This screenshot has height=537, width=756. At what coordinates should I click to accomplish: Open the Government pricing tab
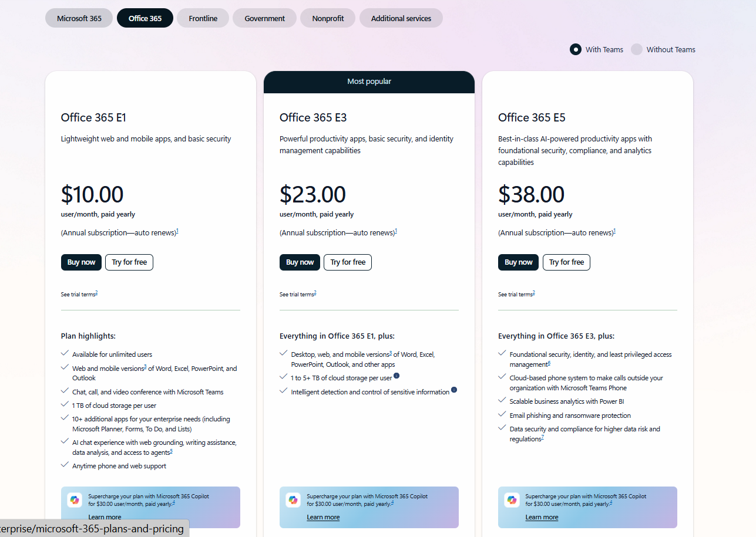264,18
